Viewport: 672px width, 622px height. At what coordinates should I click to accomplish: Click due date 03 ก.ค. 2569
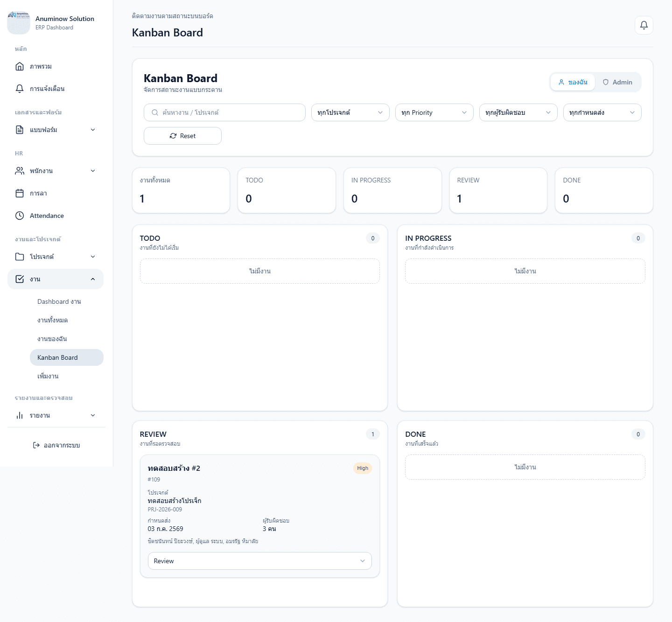point(165,529)
